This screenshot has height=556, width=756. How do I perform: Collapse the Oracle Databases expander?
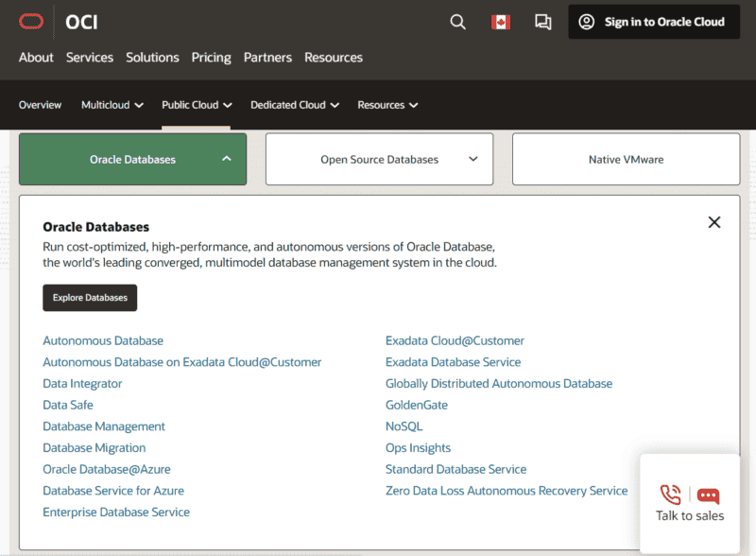pos(133,159)
